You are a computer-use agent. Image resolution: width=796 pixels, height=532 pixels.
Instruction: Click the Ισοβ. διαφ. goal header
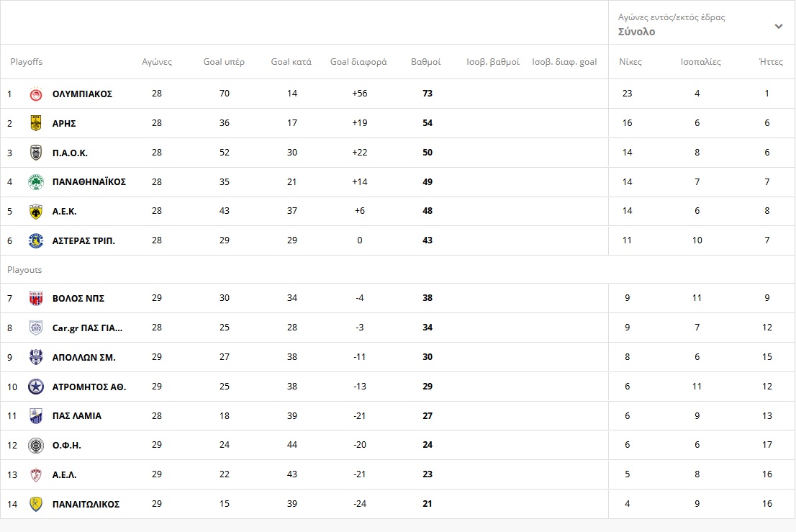pos(564,62)
